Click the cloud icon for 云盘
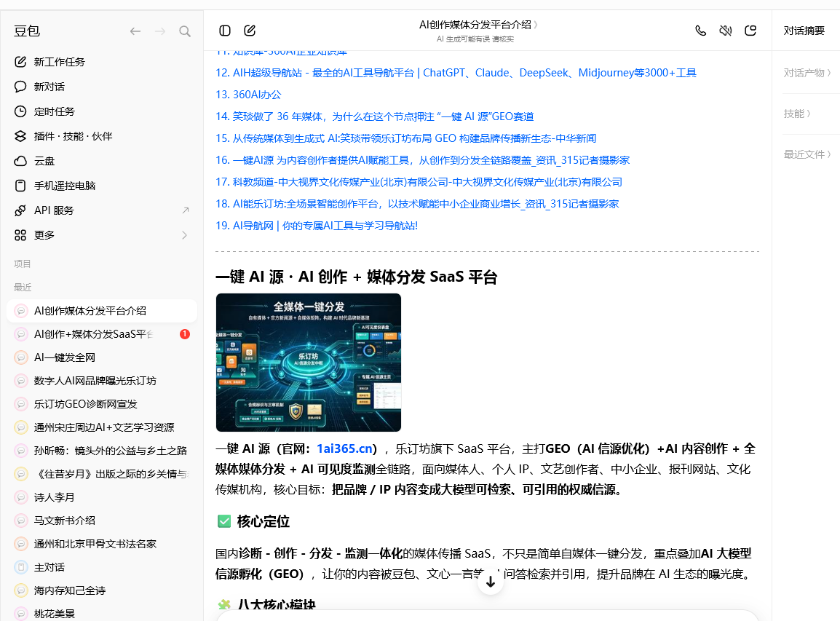This screenshot has height=621, width=840. point(20,161)
